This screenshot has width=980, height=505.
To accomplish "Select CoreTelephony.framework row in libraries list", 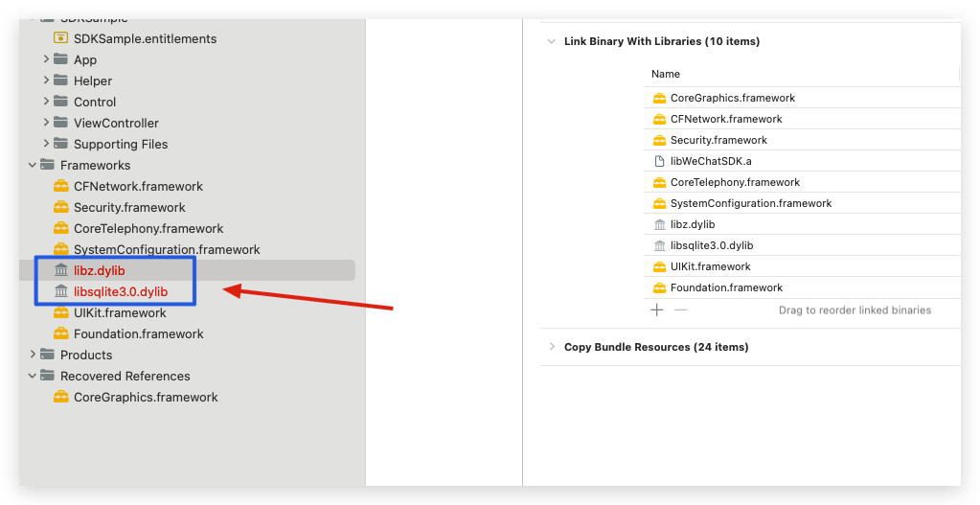I will point(803,182).
